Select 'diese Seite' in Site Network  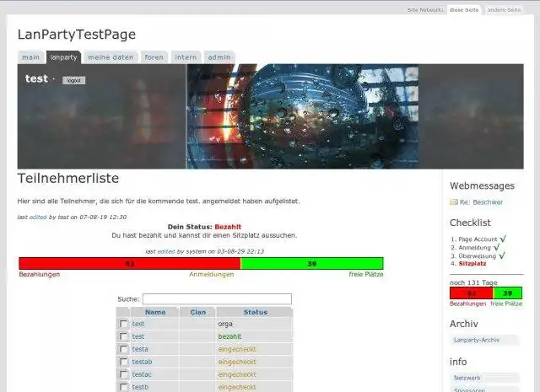(464, 10)
